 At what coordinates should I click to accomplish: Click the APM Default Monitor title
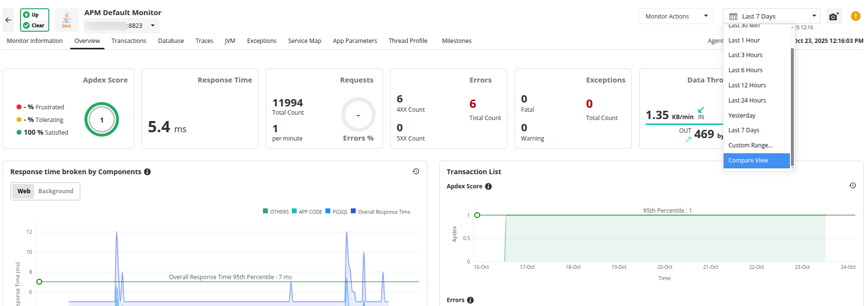pos(123,13)
